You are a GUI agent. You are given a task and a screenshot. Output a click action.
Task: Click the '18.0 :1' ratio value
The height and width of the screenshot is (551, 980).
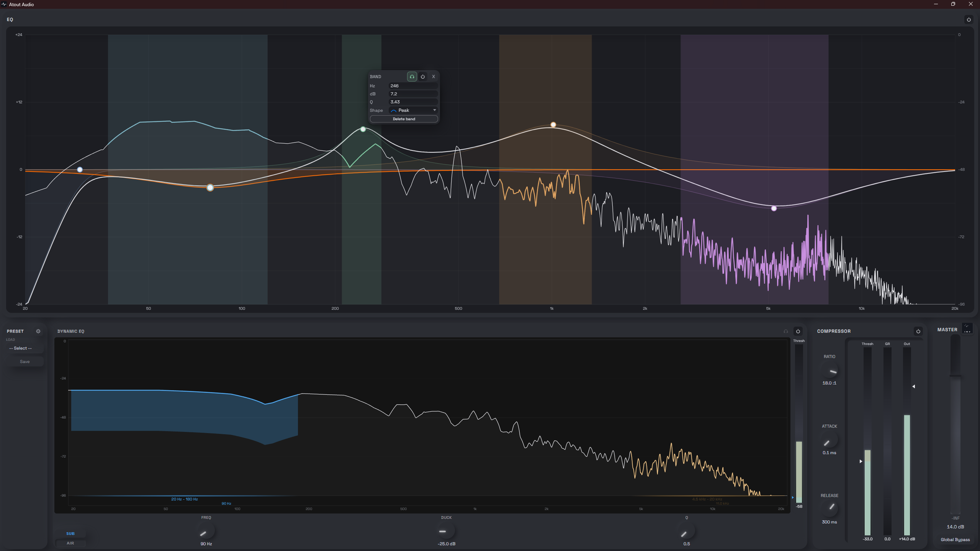coord(829,383)
